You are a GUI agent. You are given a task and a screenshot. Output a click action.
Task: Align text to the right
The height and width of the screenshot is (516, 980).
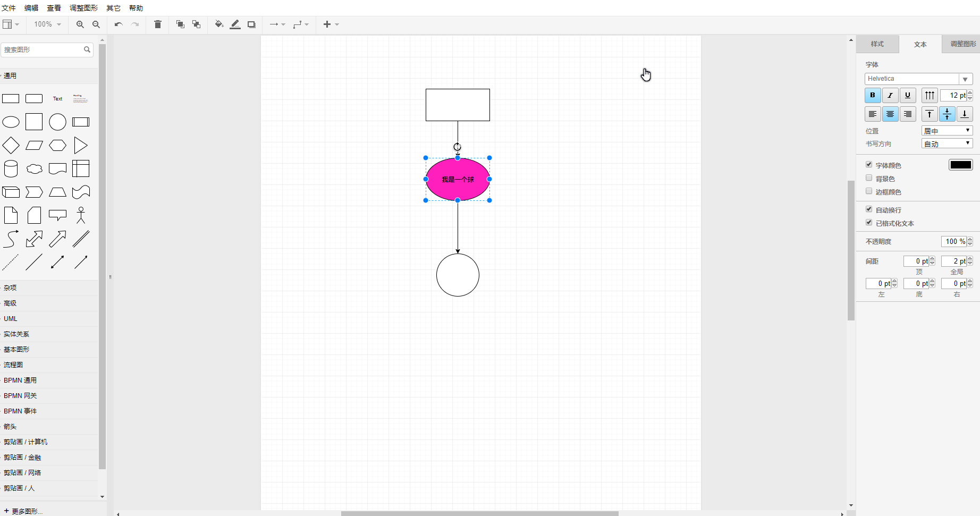tap(908, 114)
